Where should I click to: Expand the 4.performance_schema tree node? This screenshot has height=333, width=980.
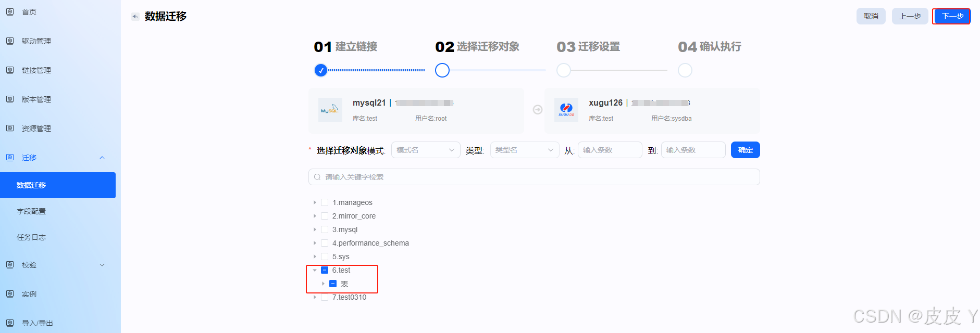[315, 243]
